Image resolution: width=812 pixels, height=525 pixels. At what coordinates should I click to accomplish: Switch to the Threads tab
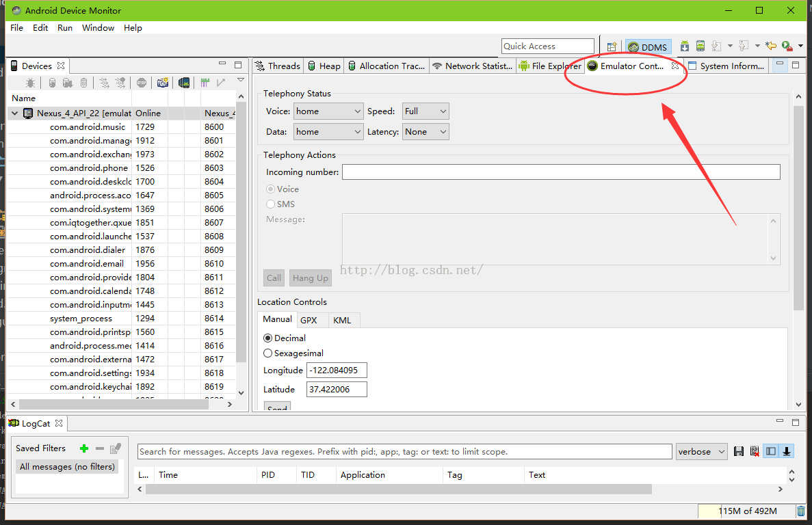click(278, 66)
